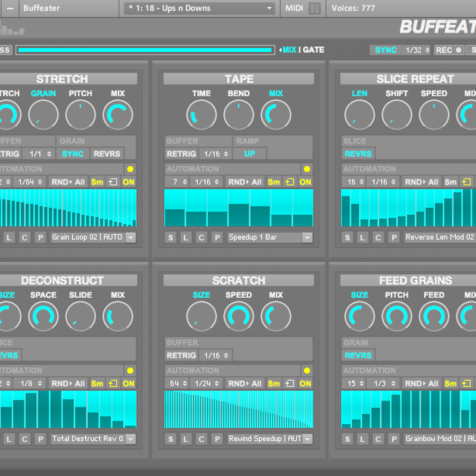Toggle the global SYNC switch near 1/32
This screenshot has width=476, height=476.
coord(386,50)
